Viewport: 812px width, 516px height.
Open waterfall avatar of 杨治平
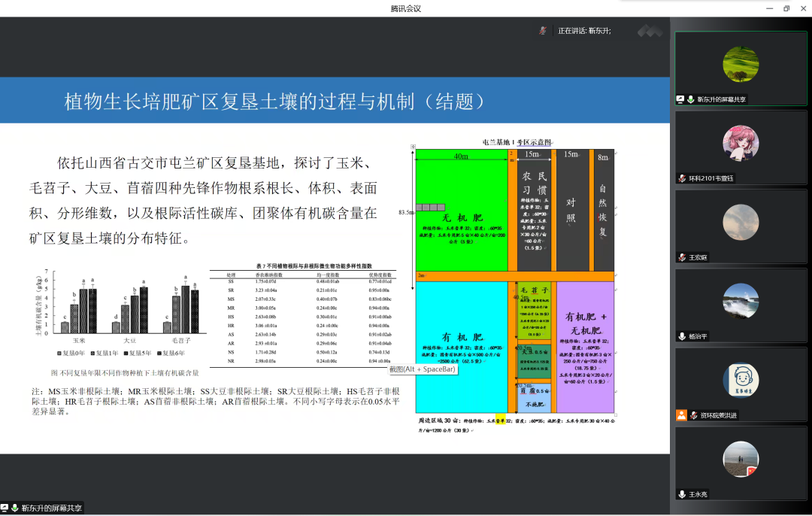741,301
